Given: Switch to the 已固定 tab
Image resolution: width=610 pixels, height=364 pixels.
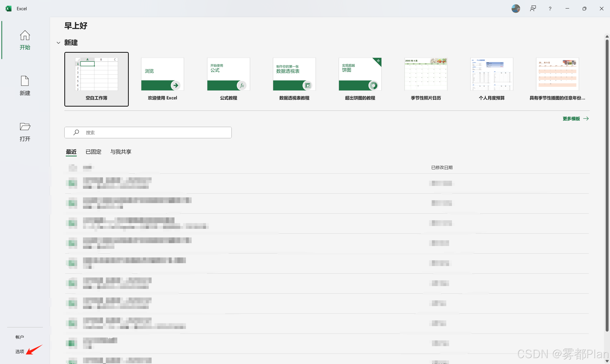Looking at the screenshot, I should pyautogui.click(x=93, y=152).
